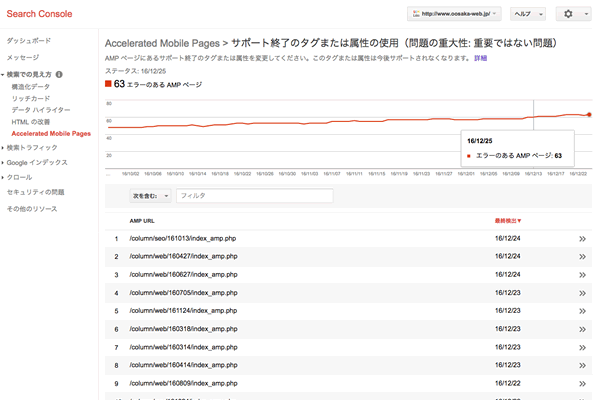Click the ステータス: 16/12/25 text
Screen dimensions: 600x400
click(x=135, y=71)
